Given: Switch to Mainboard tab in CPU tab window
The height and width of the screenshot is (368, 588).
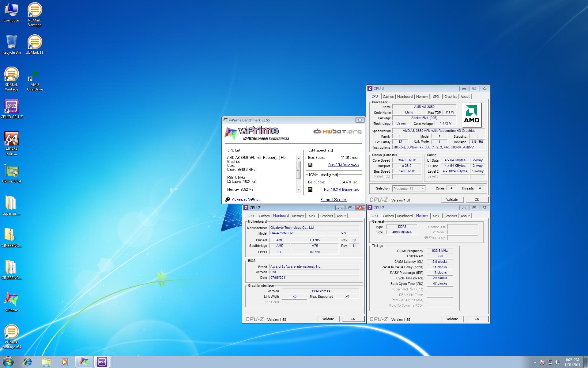Looking at the screenshot, I should [405, 97].
